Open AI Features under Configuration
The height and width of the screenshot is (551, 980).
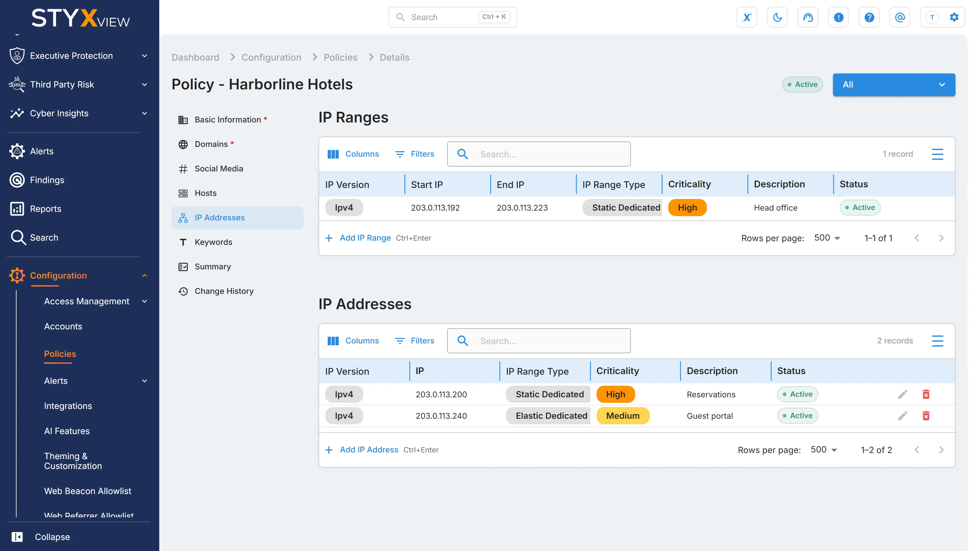coord(66,431)
